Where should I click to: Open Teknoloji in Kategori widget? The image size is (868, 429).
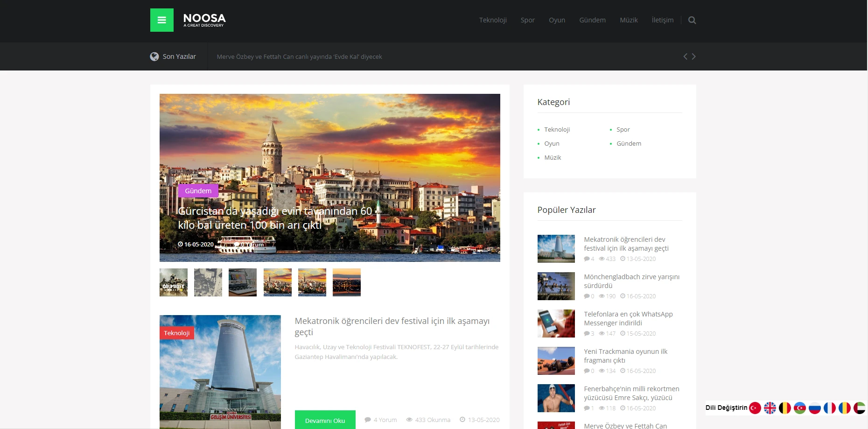pos(557,129)
